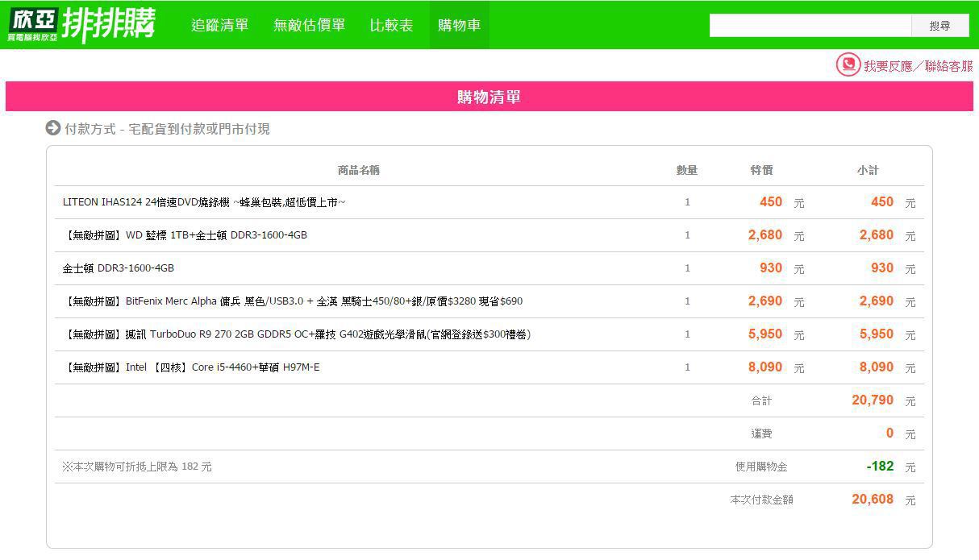Click the green -182 discount value
Screen dimensions: 979x560
(x=880, y=466)
